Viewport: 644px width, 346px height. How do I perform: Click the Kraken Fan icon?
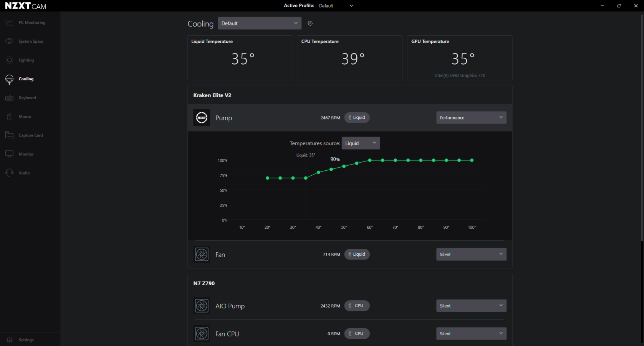click(202, 255)
